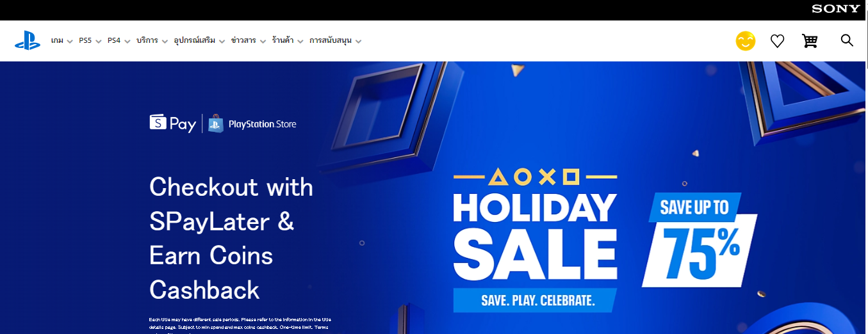The width and height of the screenshot is (868, 334).
Task: Click the SONY logo in top bar
Action: (x=836, y=9)
